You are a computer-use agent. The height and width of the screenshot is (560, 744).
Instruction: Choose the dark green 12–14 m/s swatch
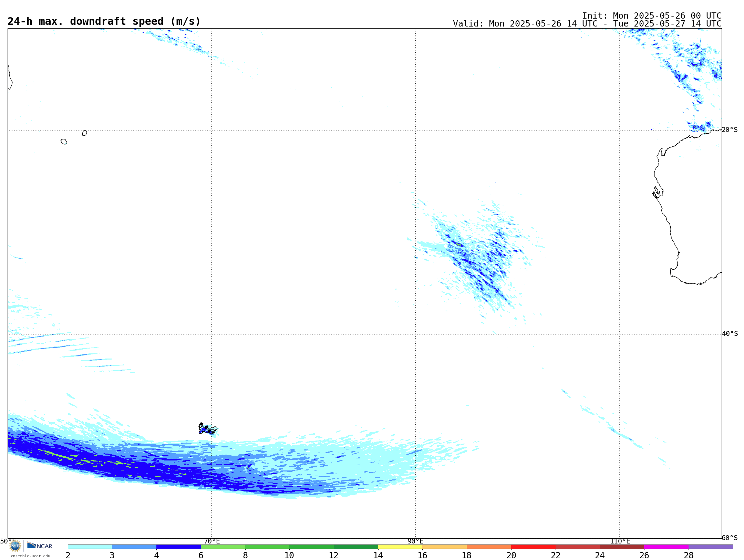[x=356, y=547]
